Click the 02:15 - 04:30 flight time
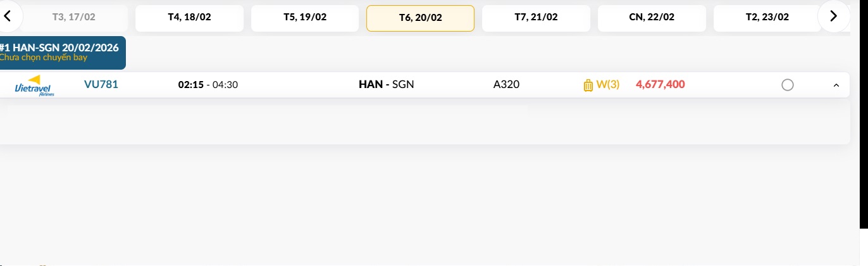This screenshot has width=868, height=266. [208, 85]
